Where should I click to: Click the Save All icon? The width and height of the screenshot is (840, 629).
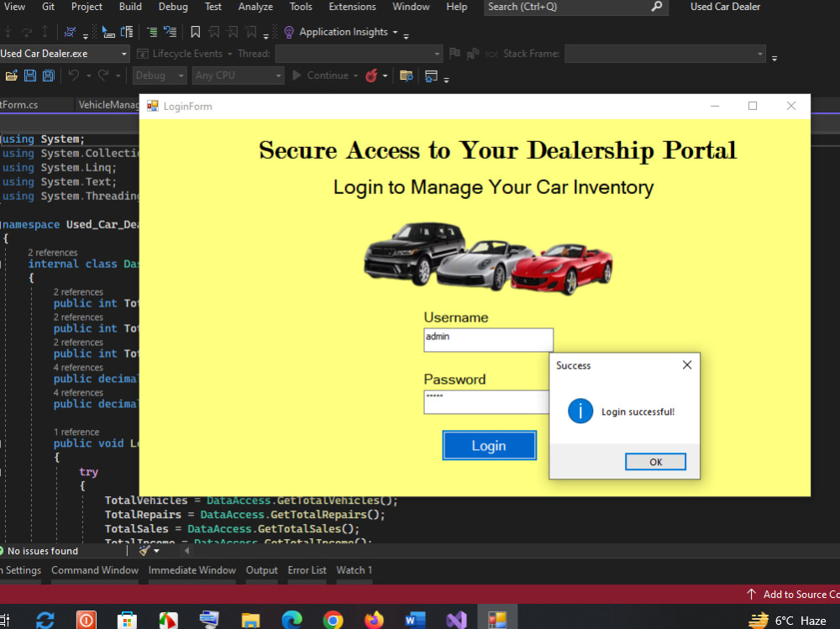point(49,76)
